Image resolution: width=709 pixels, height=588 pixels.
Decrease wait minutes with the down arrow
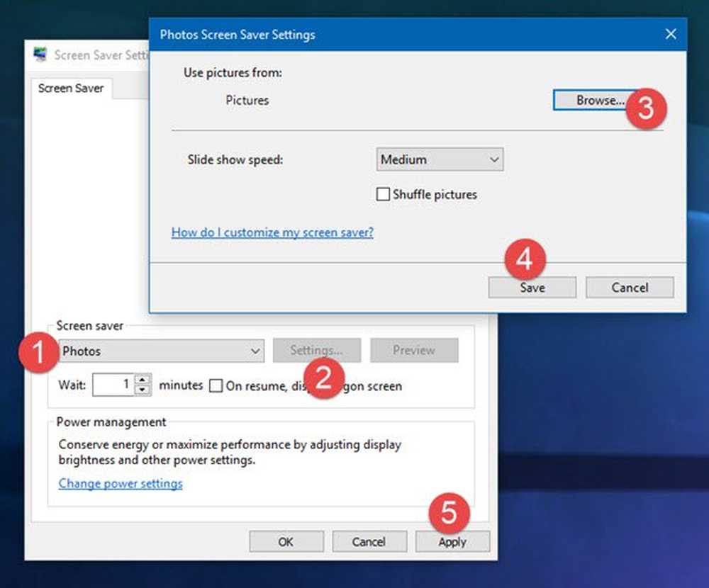pyautogui.click(x=143, y=390)
